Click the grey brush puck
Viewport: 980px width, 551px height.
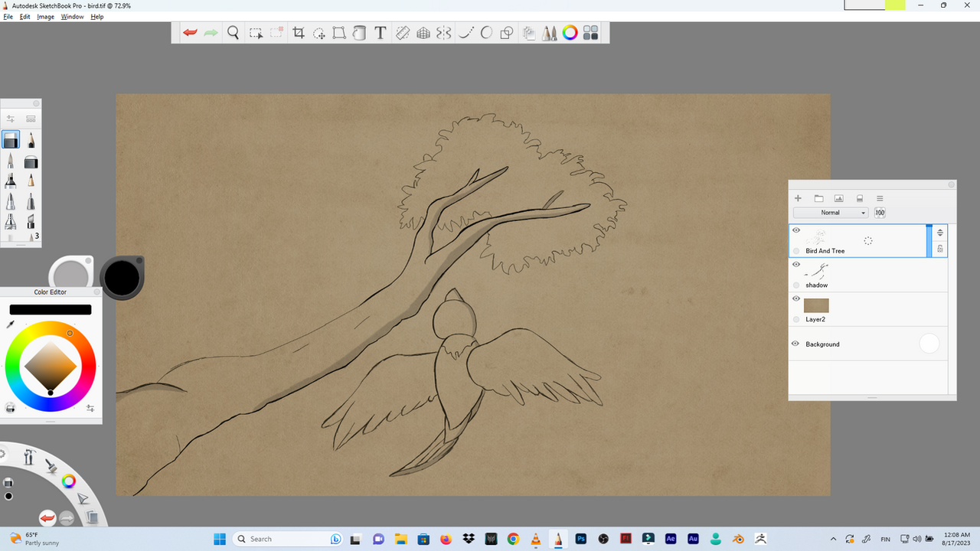tap(72, 274)
